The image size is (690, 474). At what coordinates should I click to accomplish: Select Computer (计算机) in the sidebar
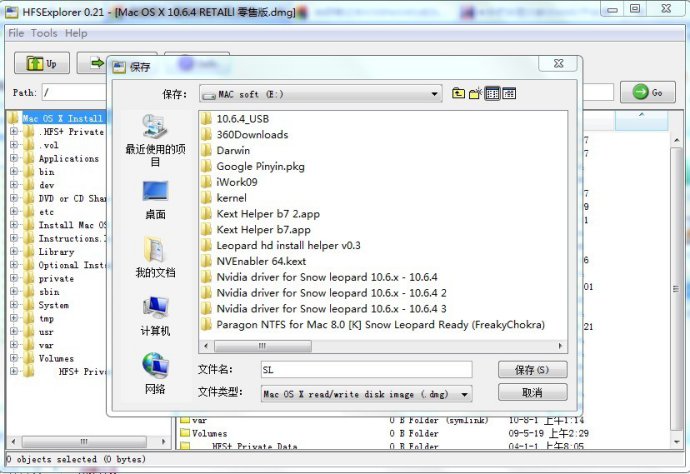[x=155, y=315]
